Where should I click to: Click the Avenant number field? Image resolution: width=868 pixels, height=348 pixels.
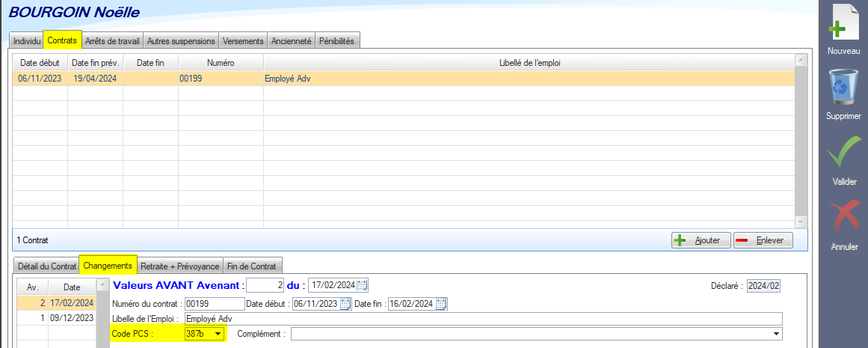tap(265, 285)
